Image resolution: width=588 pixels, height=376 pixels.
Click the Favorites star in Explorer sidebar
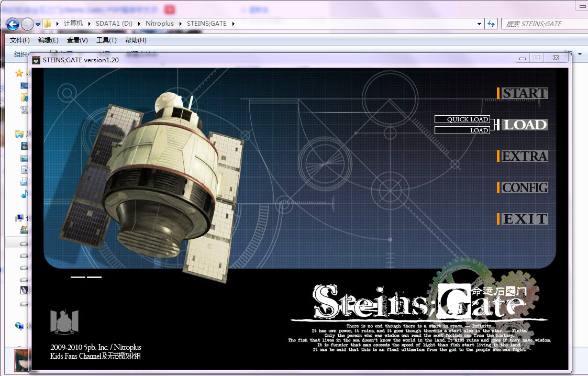pos(19,73)
